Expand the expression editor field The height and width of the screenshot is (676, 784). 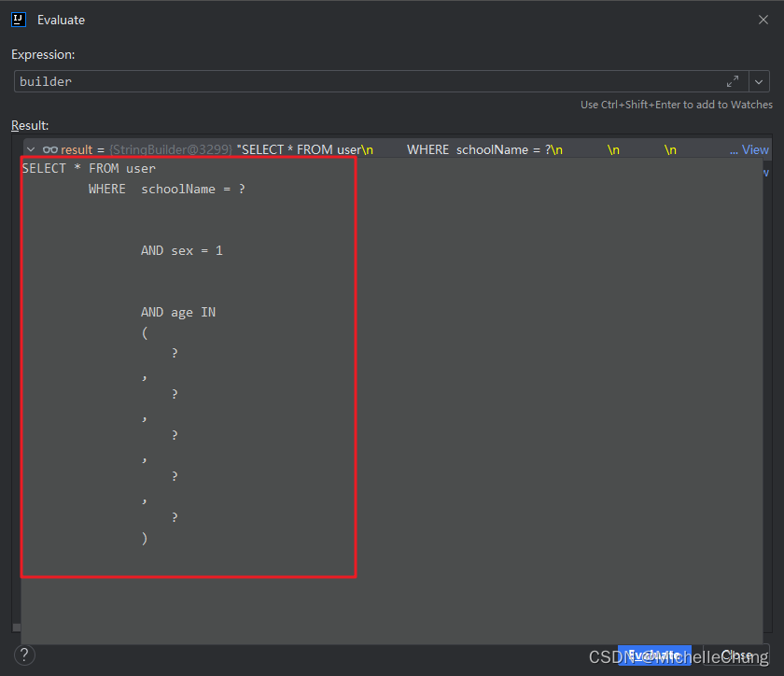(733, 81)
